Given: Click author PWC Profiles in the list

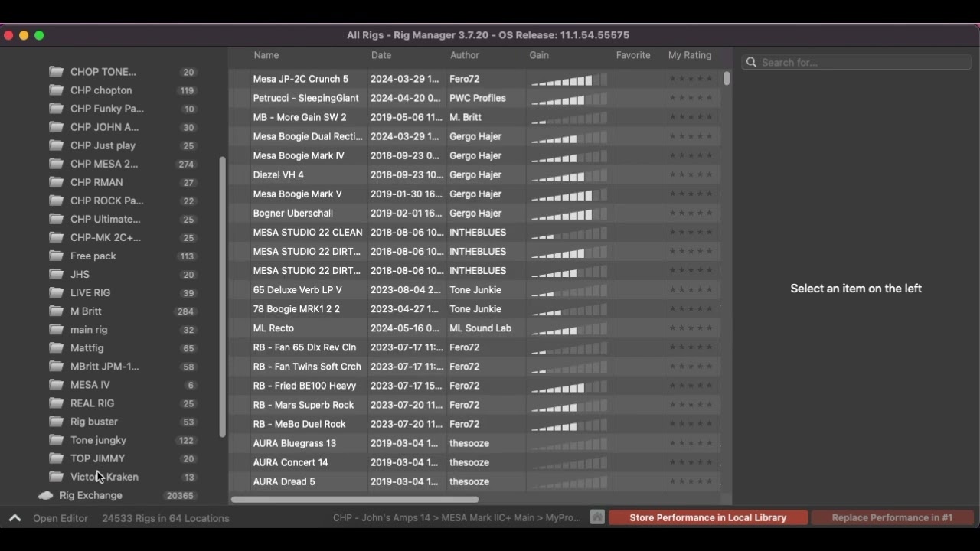Looking at the screenshot, I should pyautogui.click(x=478, y=98).
